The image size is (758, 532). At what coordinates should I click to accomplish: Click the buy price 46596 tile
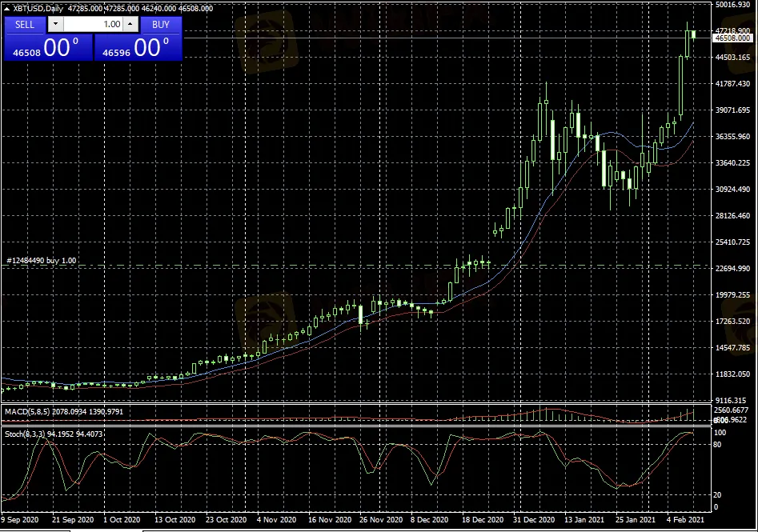coord(138,47)
